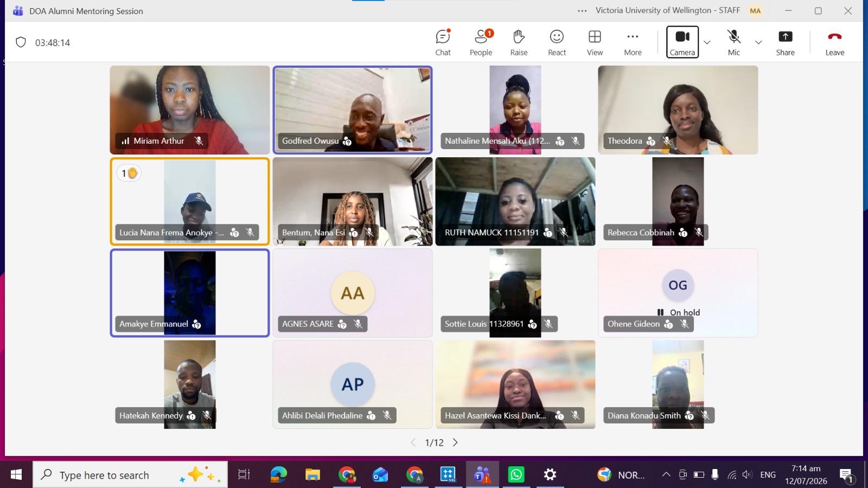Expand the Mic options dropdown arrow
The image size is (868, 488).
coord(758,42)
